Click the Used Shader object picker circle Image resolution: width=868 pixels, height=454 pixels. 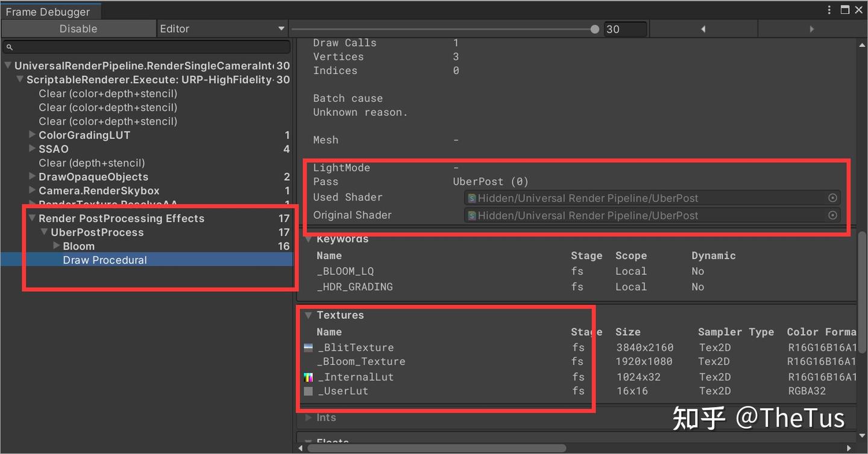click(x=832, y=197)
